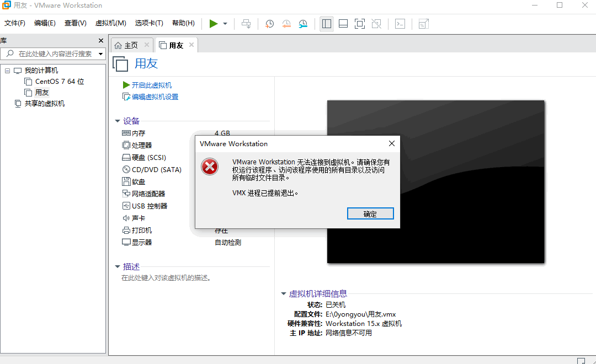Screen dimensions: 596x364
Task: Close the library panel
Action: 101,40
